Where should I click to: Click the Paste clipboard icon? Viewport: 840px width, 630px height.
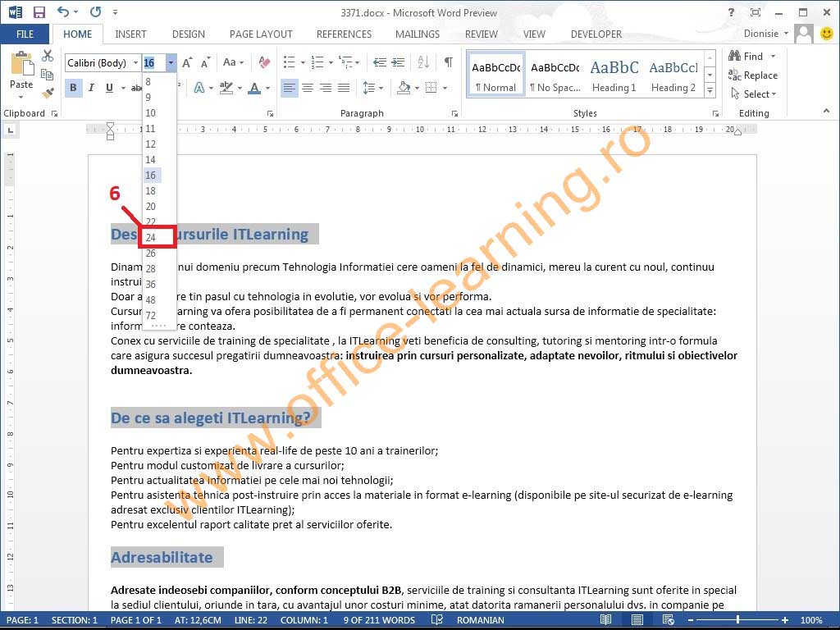pos(22,64)
